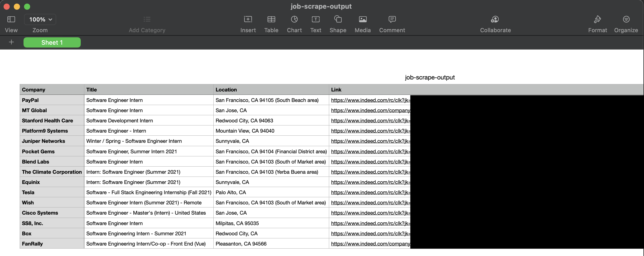The height and width of the screenshot is (256, 644).
Task: Select the Blend Labs cell
Action: click(x=52, y=162)
